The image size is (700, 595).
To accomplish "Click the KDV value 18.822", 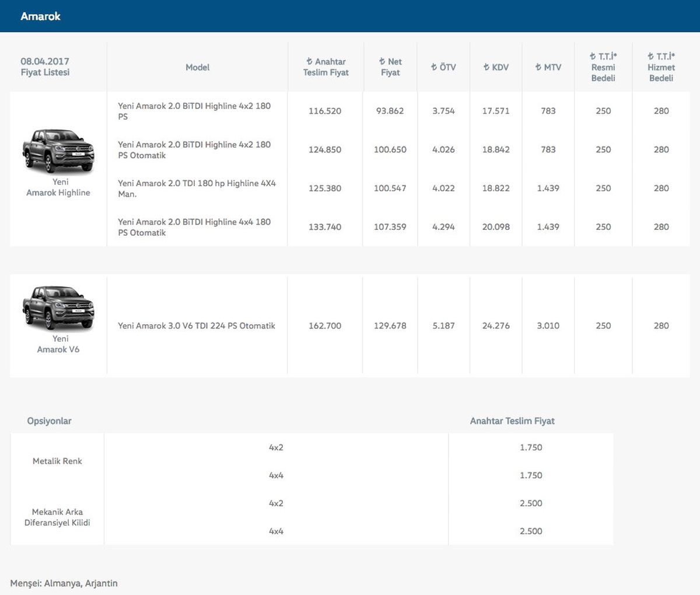I will pyautogui.click(x=496, y=188).
